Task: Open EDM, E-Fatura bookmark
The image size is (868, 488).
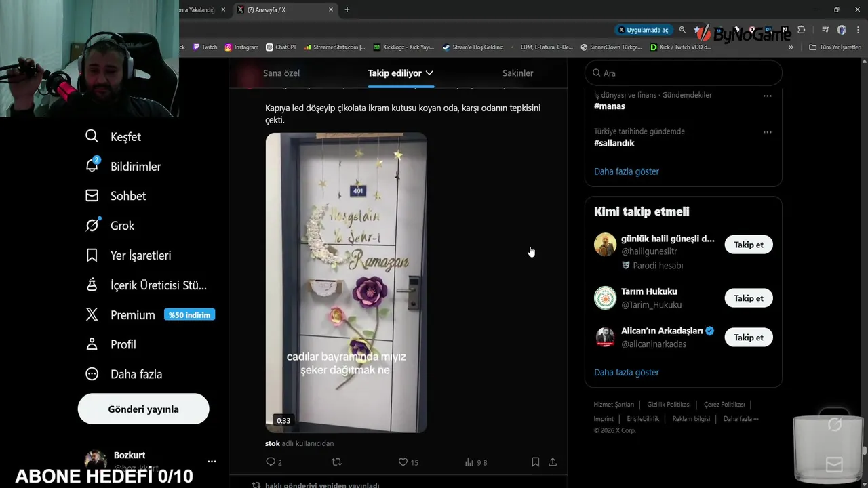Action: click(x=542, y=47)
